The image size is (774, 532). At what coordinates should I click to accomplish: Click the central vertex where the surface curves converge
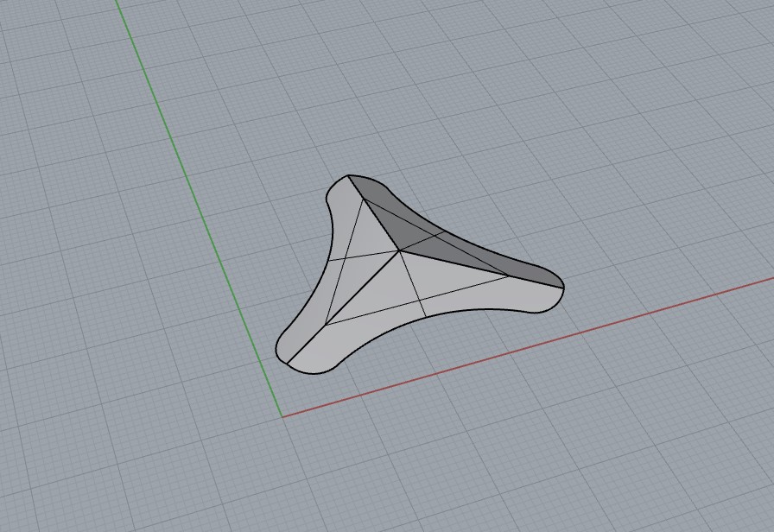pos(400,251)
